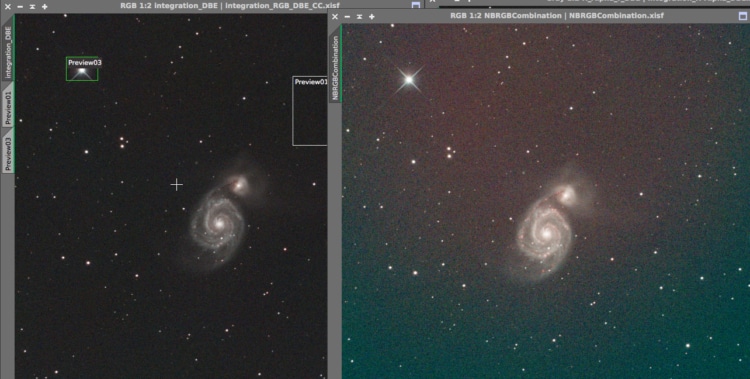Click the integration_DBE window's blue maximize icon
Image resolution: width=750 pixels, height=379 pixels.
[416, 5]
